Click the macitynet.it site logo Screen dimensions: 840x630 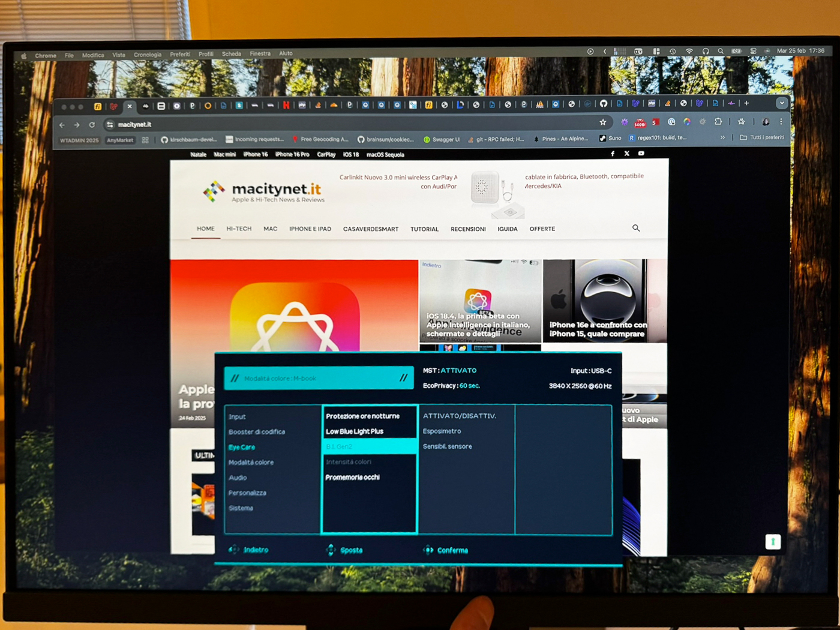pos(264,192)
